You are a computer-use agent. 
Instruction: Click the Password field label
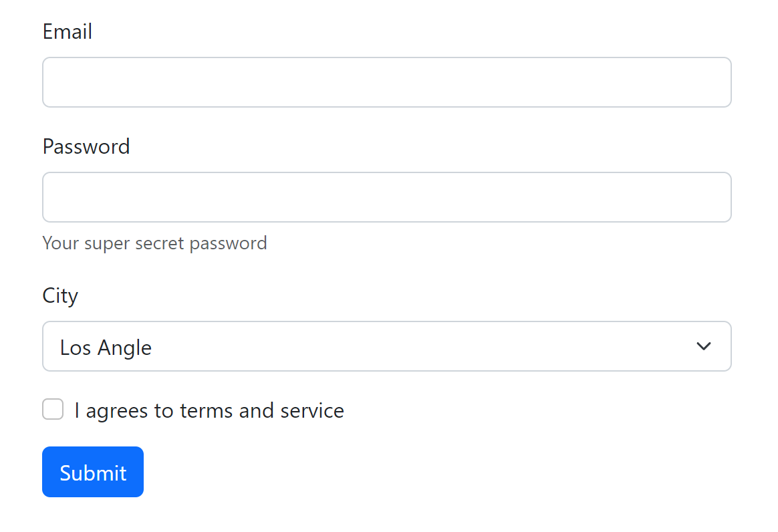pos(86,146)
